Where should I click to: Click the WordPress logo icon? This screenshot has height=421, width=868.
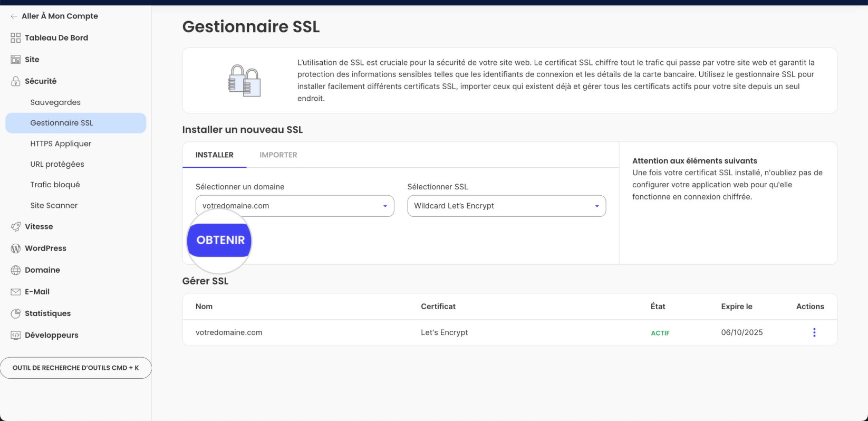click(16, 248)
